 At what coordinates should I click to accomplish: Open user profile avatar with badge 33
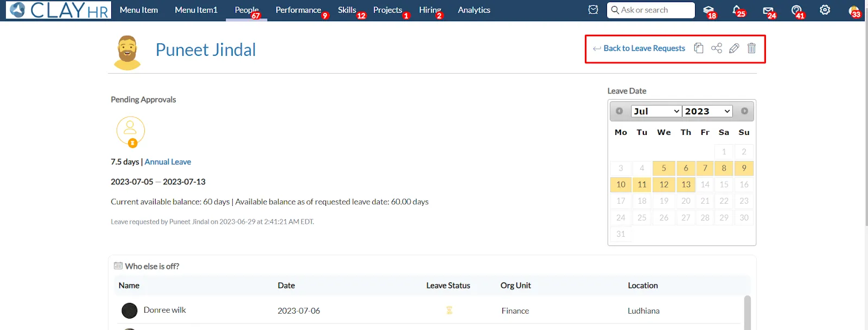click(x=854, y=11)
